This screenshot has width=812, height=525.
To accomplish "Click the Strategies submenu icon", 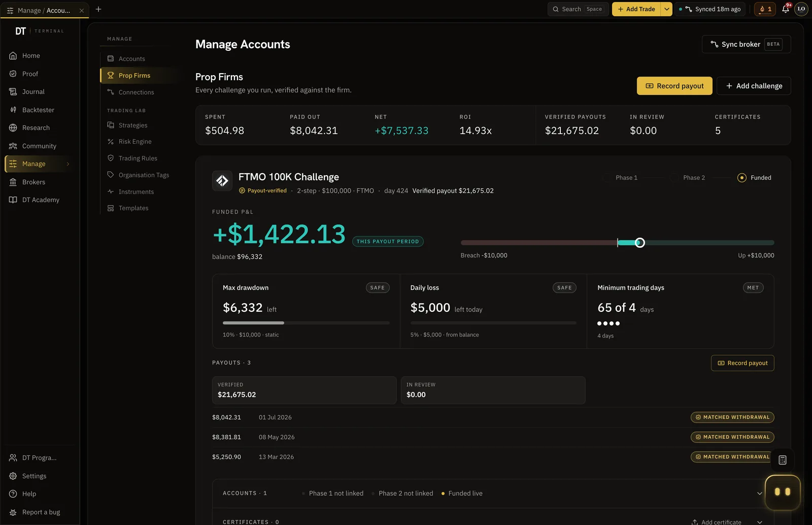I will (111, 125).
